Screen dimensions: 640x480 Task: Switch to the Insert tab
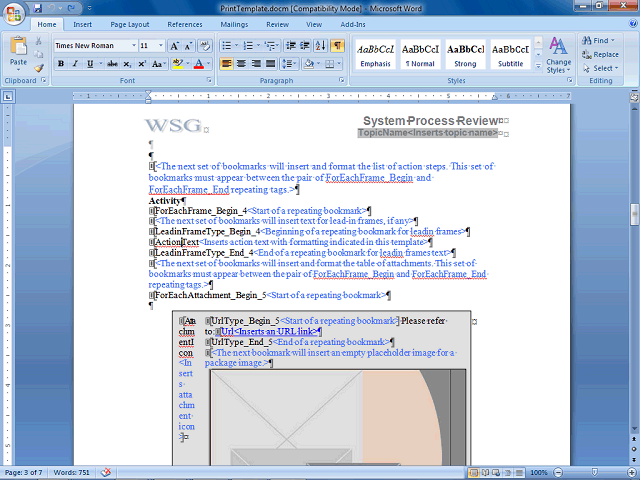tap(82, 24)
